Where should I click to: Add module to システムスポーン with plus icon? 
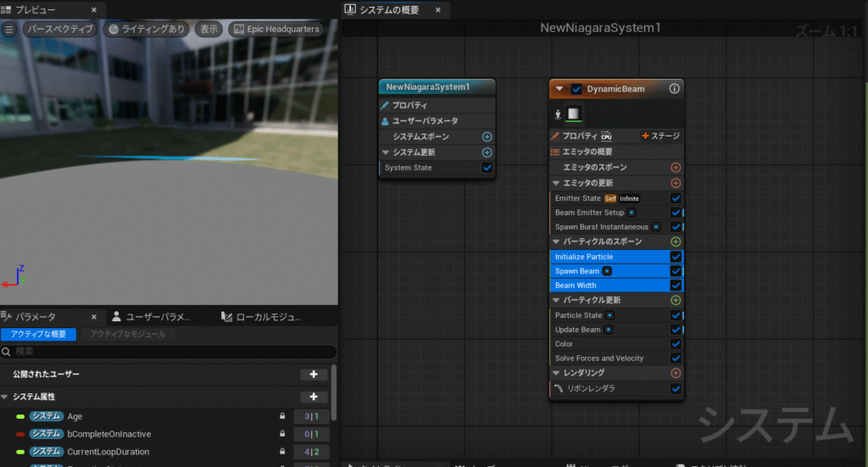coord(487,136)
